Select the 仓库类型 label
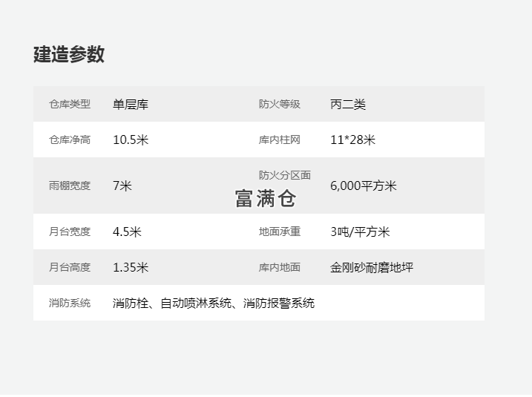The width and height of the screenshot is (532, 397). (70, 105)
